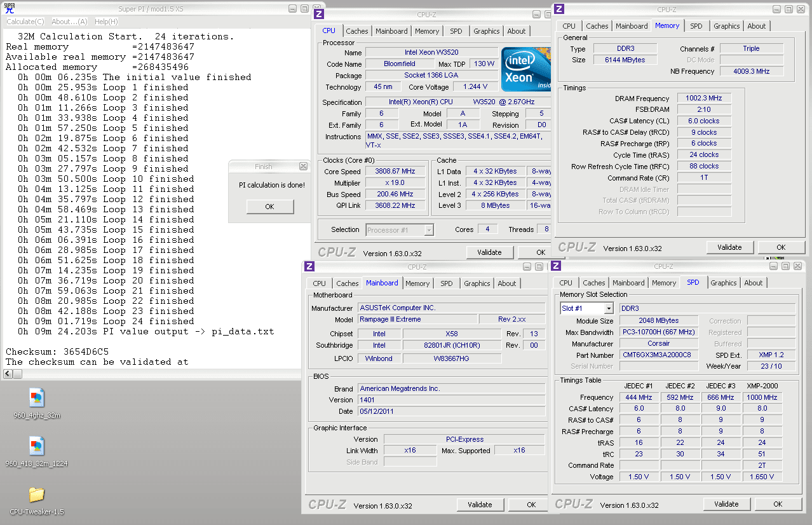Select Memory tab in Mainboard window
The width and height of the screenshot is (812, 525).
tap(417, 283)
